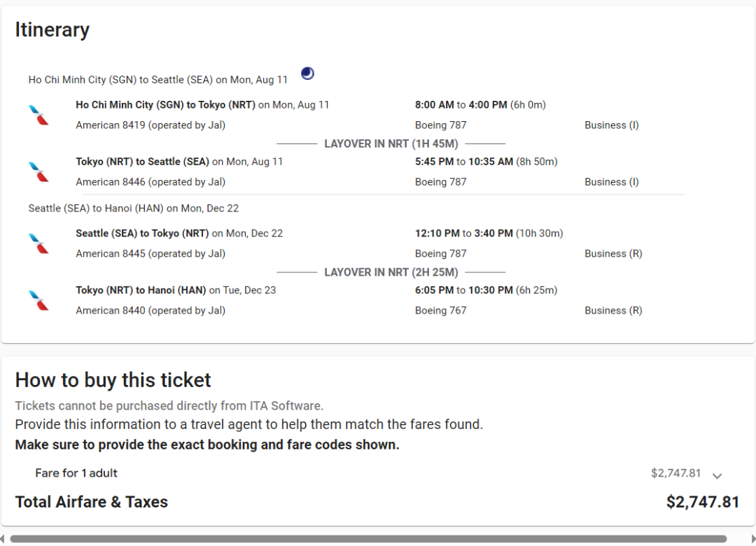This screenshot has height=546, width=756.
Task: Select '6:05 PM to 10:30 PM' time
Action: click(464, 290)
